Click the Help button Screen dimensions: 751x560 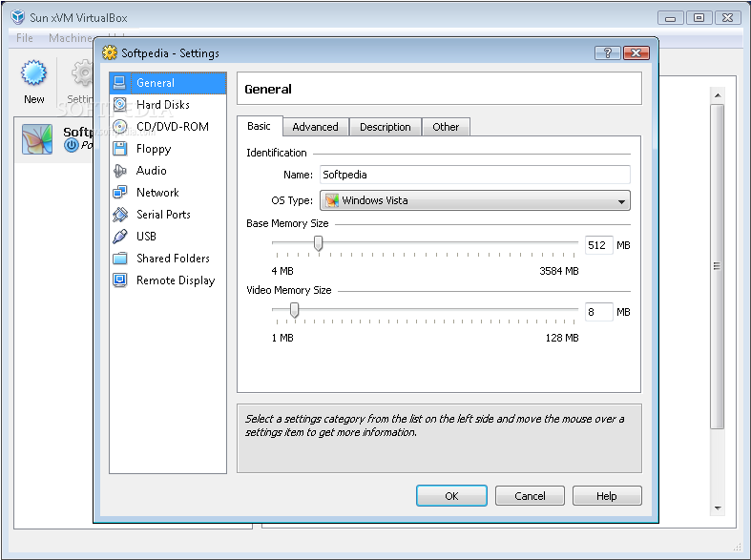coord(606,496)
